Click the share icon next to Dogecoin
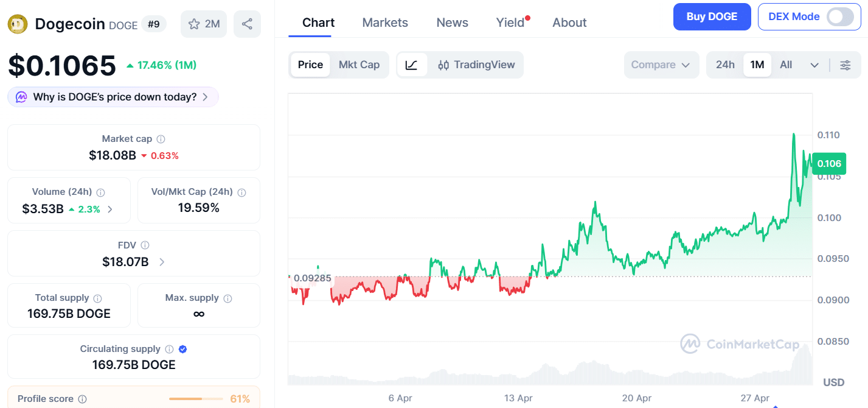 pos(247,24)
